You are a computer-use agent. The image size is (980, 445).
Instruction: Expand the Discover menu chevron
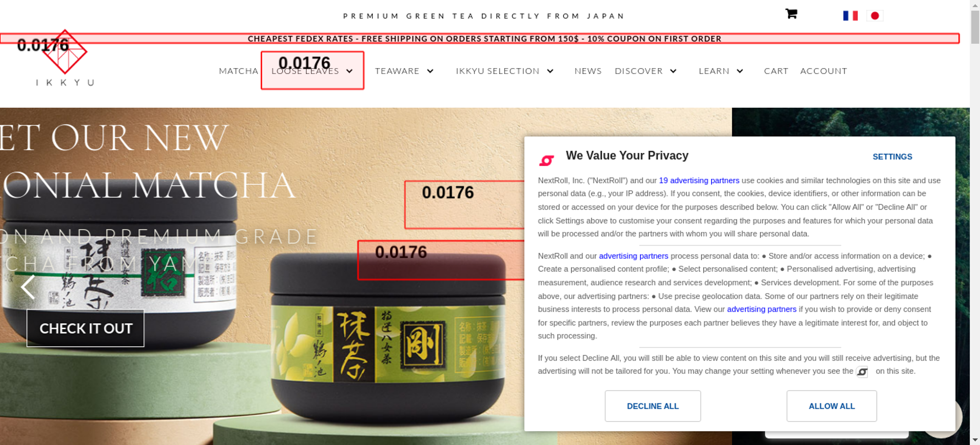click(x=673, y=71)
